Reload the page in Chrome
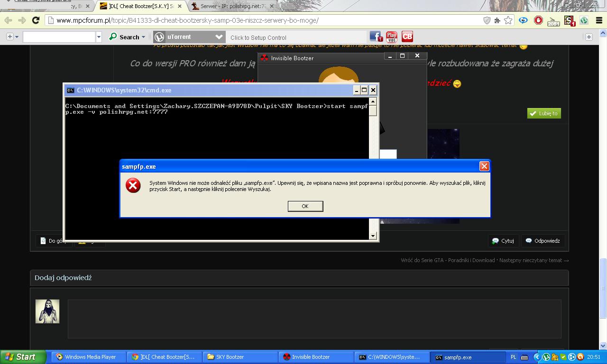Image resolution: width=607 pixels, height=364 pixels. [36, 20]
